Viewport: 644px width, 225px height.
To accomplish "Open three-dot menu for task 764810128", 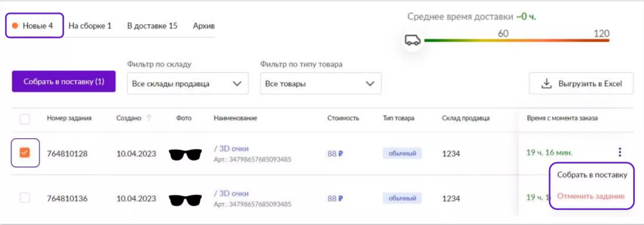I will tap(620, 152).
